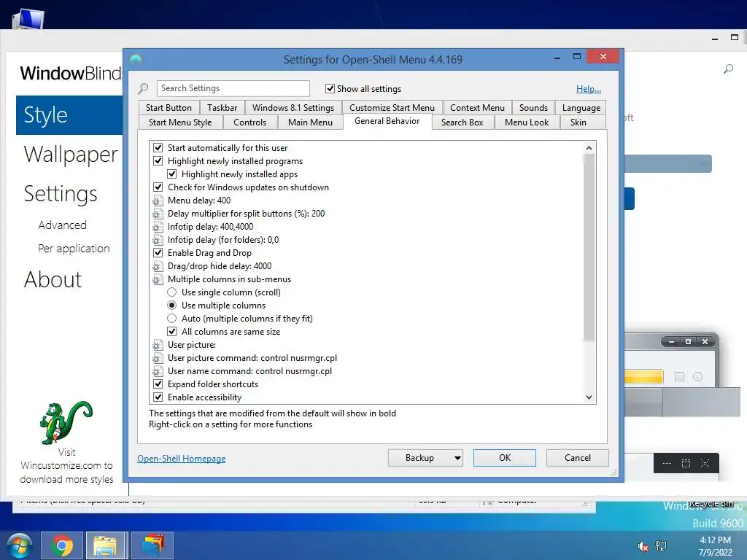Toggle Enable accessibility checkbox

tap(158, 397)
